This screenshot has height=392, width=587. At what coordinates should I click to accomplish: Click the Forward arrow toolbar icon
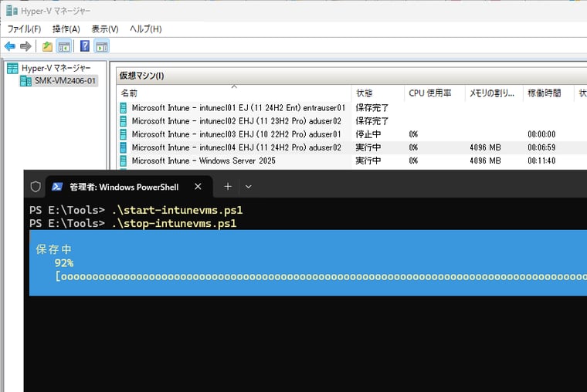25,46
